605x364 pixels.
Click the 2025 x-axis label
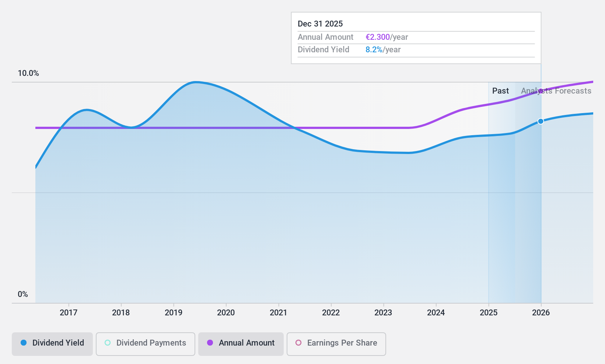coord(489,313)
